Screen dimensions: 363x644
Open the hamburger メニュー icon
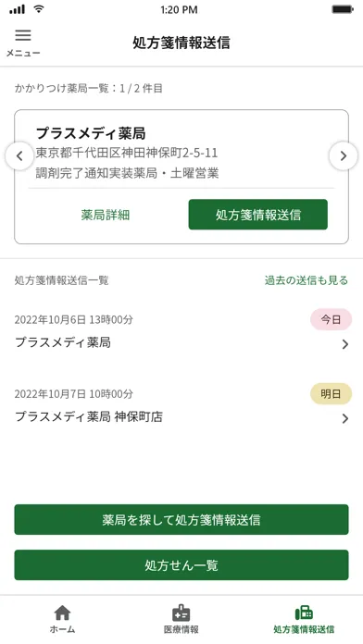23,35
